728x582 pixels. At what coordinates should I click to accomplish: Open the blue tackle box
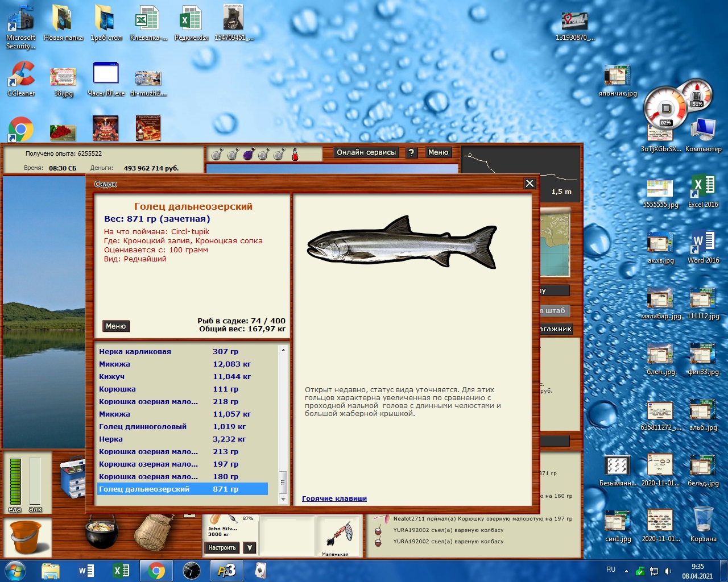[72, 476]
